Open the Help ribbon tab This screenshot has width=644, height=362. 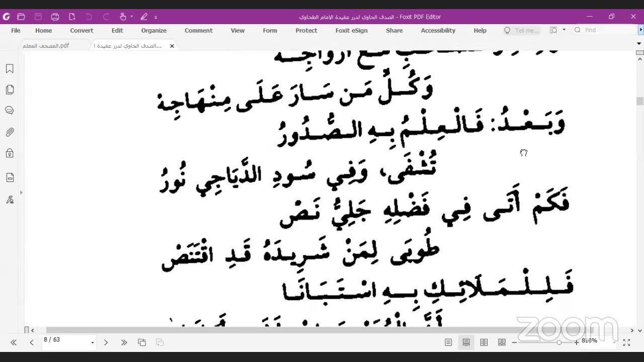point(480,30)
